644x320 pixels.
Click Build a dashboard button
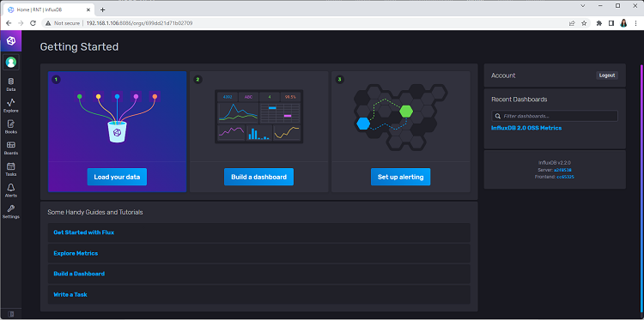[x=258, y=177]
